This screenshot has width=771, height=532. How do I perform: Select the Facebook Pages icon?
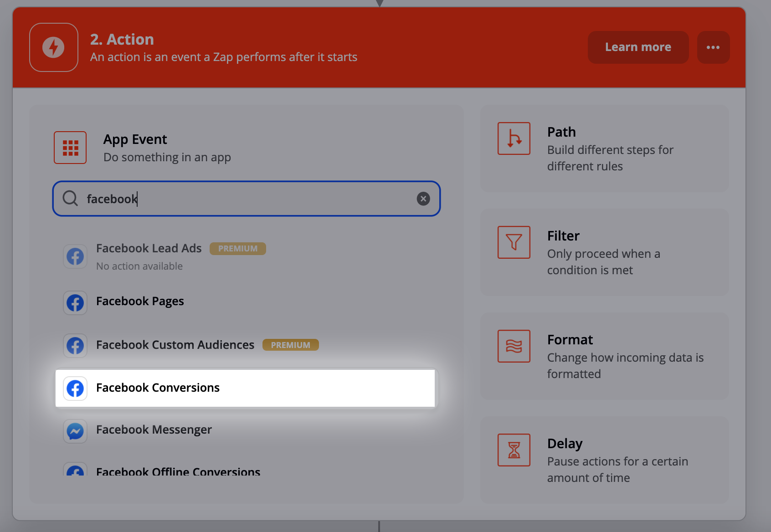click(75, 302)
